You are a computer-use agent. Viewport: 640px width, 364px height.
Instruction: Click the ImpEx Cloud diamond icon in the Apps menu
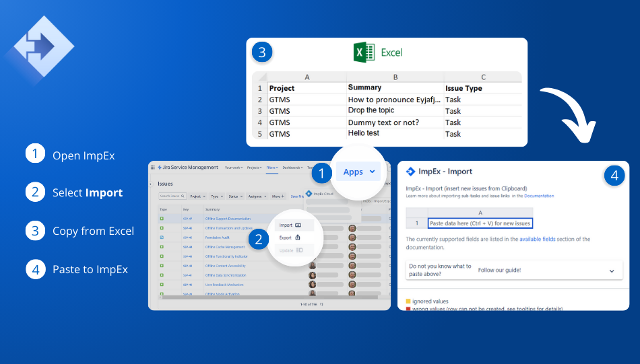tap(309, 194)
